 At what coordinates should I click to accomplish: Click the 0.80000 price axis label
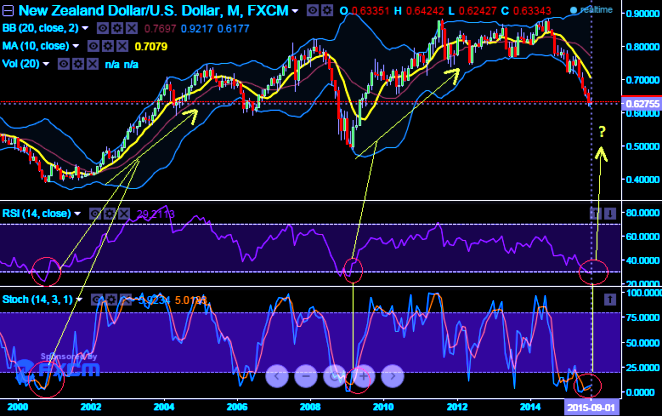(x=643, y=46)
